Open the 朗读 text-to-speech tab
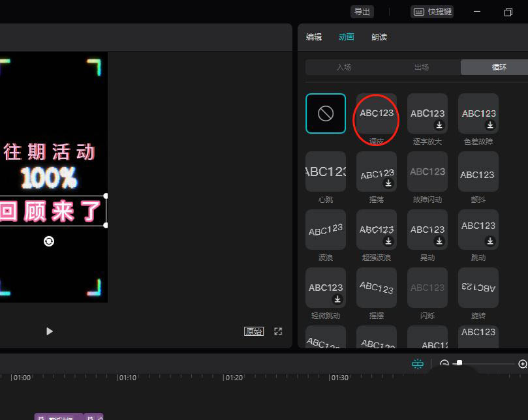 [x=379, y=37]
